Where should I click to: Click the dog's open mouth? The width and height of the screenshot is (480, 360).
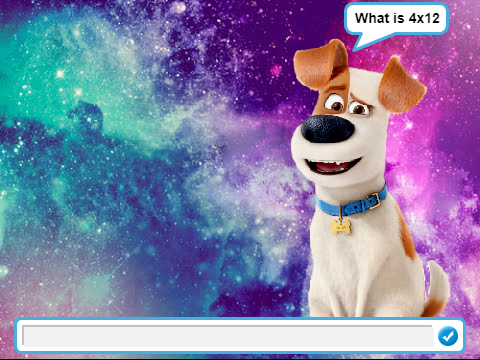coord(332,165)
